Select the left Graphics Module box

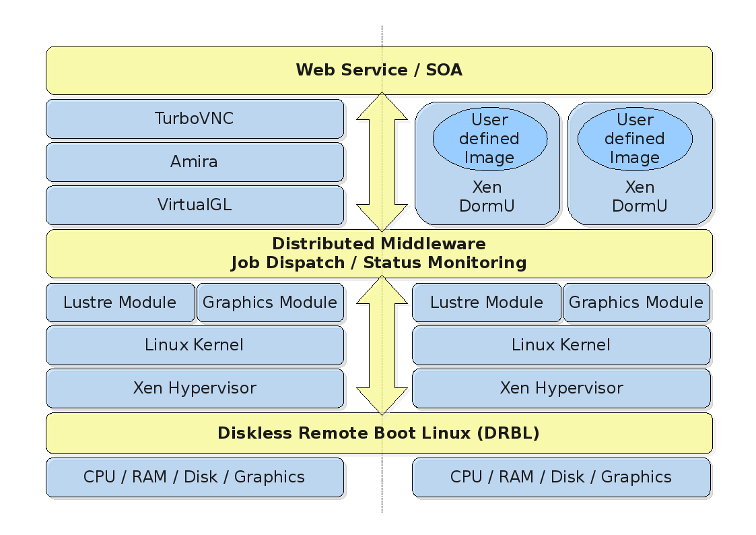(x=270, y=303)
